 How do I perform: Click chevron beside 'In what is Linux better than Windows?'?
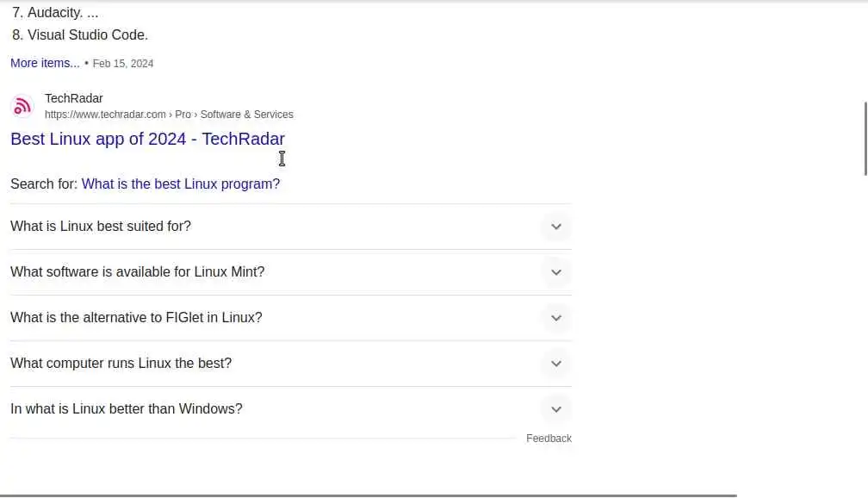pyautogui.click(x=556, y=409)
